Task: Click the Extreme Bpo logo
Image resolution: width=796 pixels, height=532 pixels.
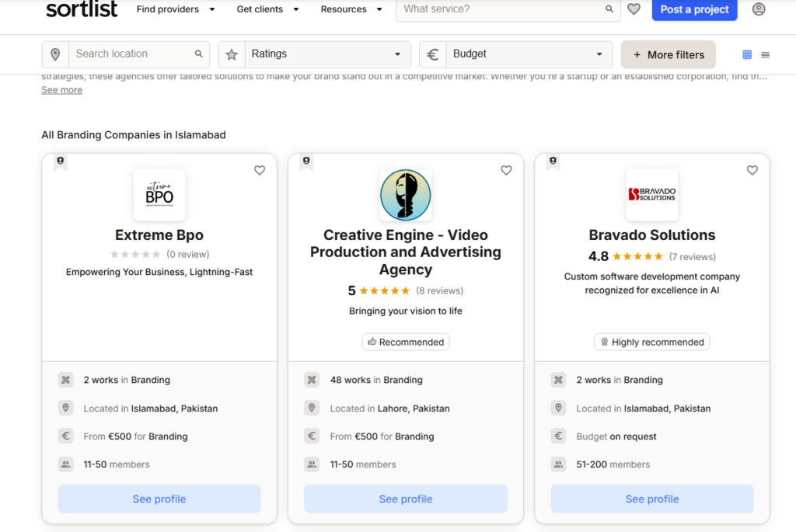Action: tap(159, 195)
